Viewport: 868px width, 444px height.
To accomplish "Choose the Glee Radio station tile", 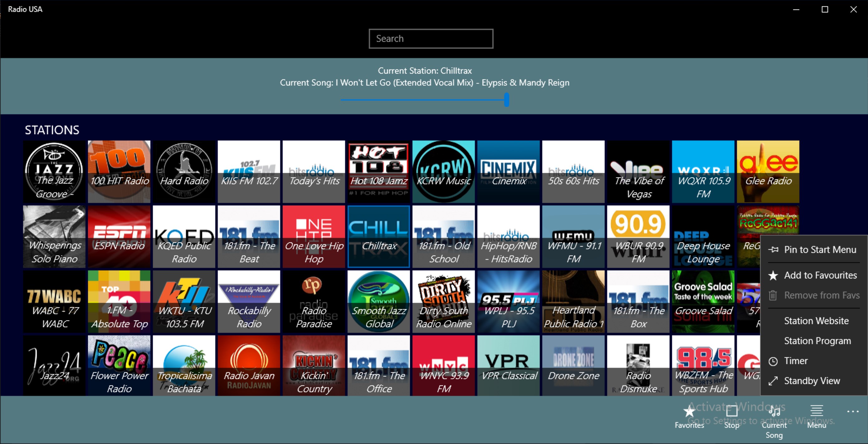I will [x=768, y=172].
